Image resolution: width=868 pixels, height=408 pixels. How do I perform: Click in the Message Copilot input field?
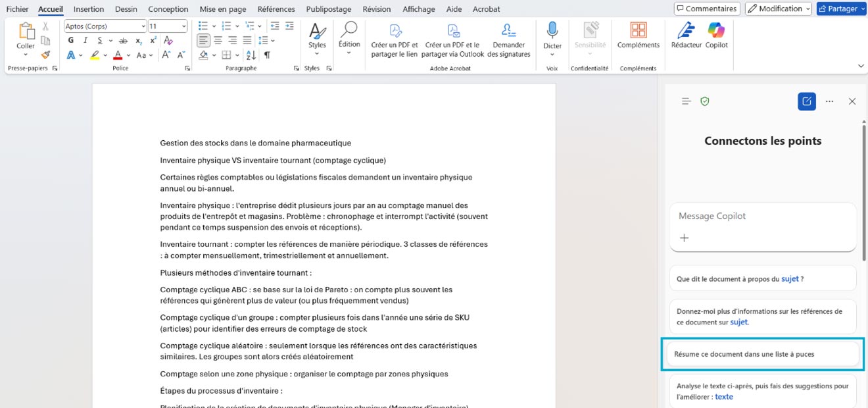tap(762, 216)
